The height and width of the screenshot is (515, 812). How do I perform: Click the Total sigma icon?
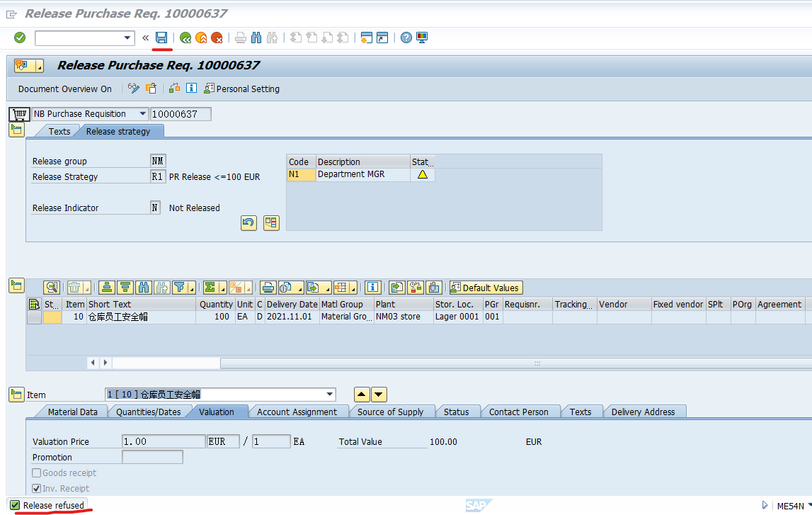(210, 288)
